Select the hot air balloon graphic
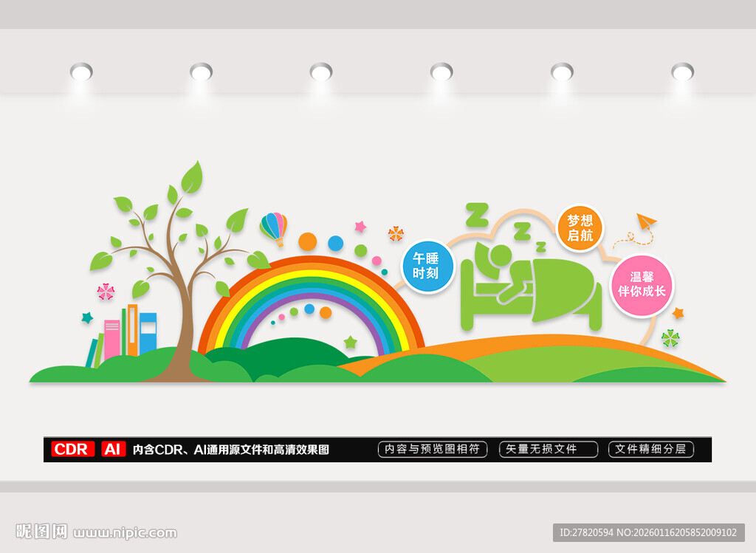The height and width of the screenshot is (553, 756). (274, 229)
